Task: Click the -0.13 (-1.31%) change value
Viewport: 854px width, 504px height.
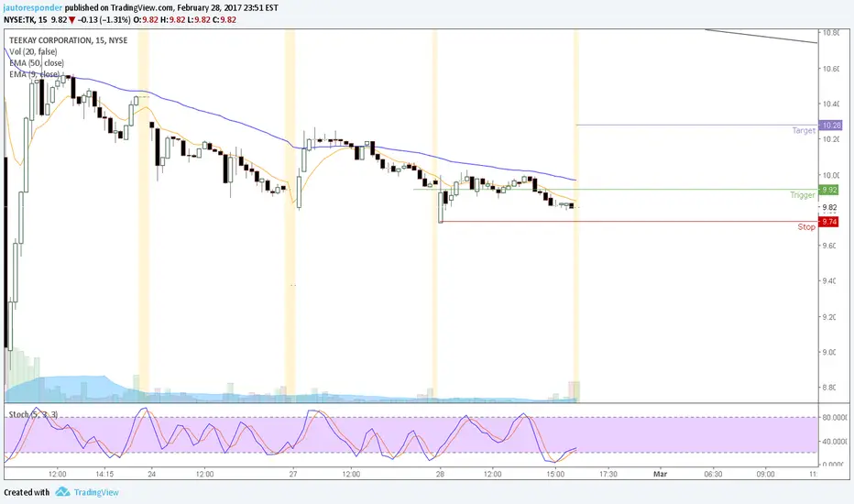Action: pos(104,19)
